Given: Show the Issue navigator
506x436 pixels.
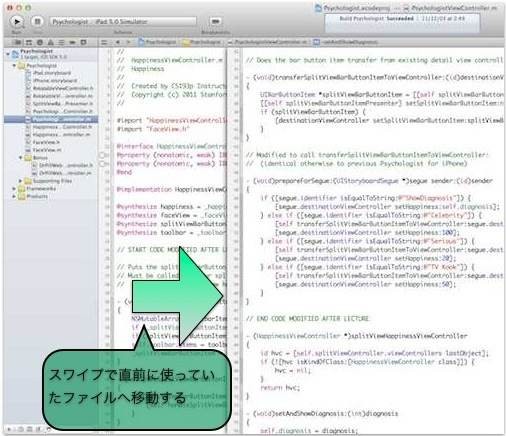Looking at the screenshot, I should [x=51, y=42].
